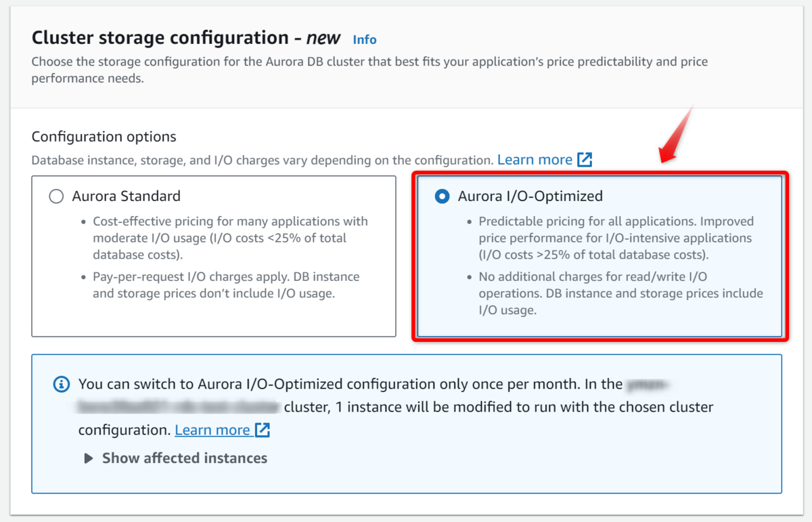The height and width of the screenshot is (522, 812).
Task: Click the pay-per-request I/O charges bullet
Action: pyautogui.click(x=226, y=285)
